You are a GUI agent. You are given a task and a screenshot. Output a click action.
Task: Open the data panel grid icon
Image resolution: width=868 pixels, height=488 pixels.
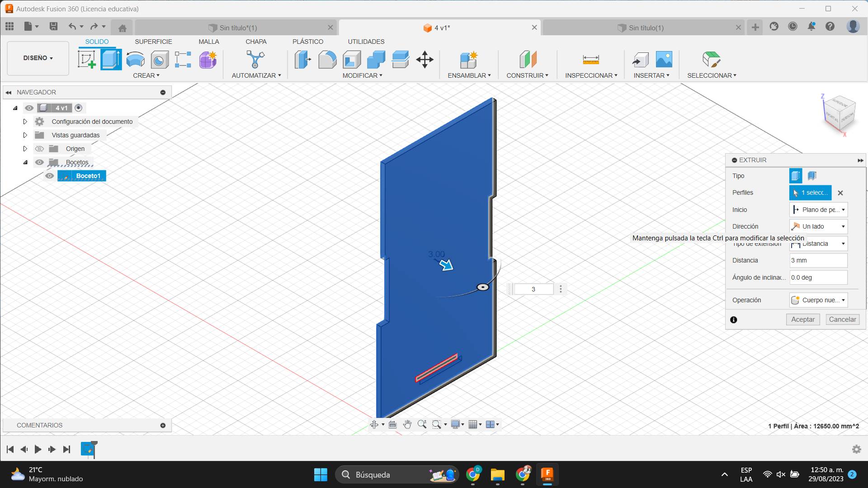(x=9, y=26)
